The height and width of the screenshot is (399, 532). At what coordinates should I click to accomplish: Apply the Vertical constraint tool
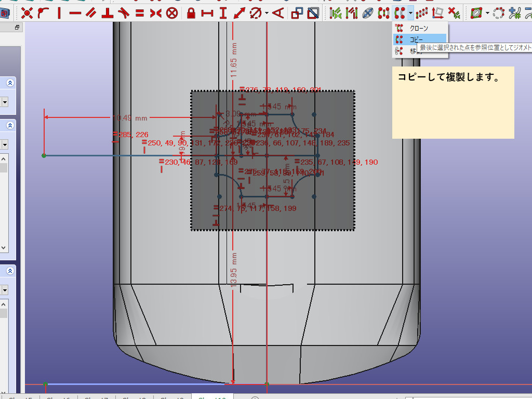[x=59, y=13]
